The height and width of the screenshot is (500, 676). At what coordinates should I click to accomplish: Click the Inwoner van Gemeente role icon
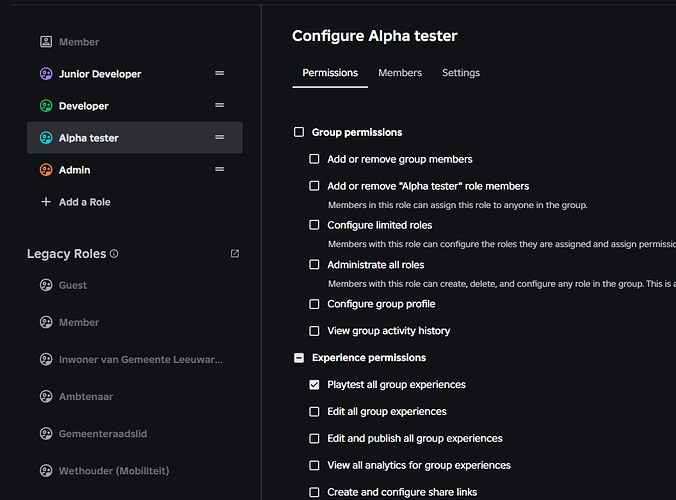coord(46,359)
